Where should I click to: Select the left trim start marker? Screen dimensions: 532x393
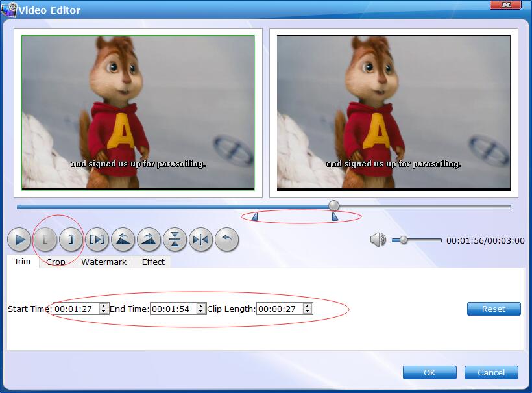pyautogui.click(x=255, y=216)
